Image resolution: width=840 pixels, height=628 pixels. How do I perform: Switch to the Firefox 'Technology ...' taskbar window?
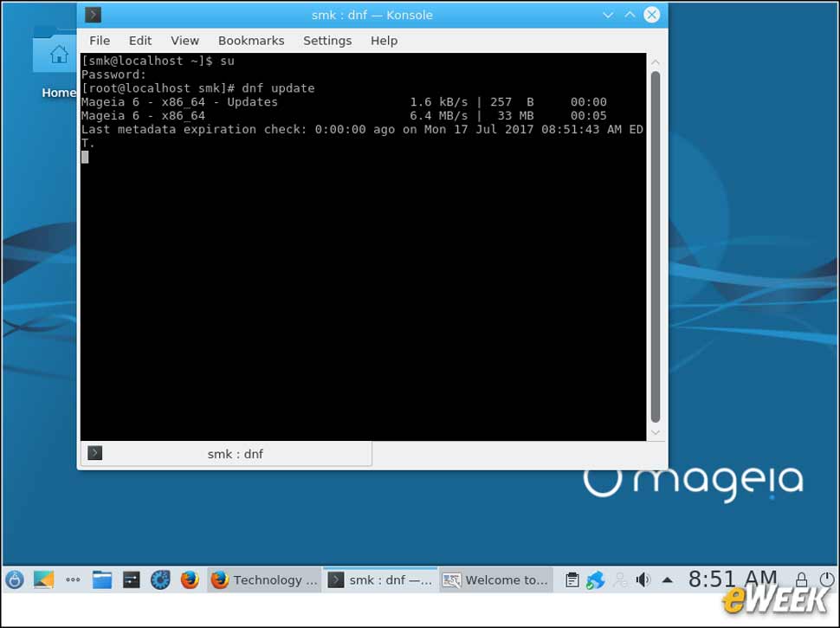click(264, 579)
